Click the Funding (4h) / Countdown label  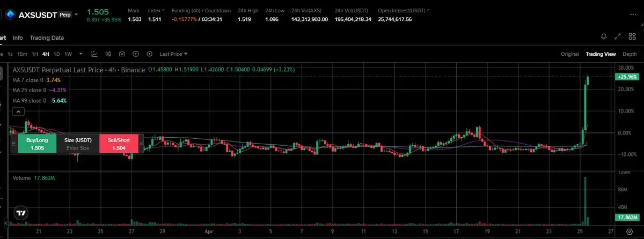pos(201,10)
